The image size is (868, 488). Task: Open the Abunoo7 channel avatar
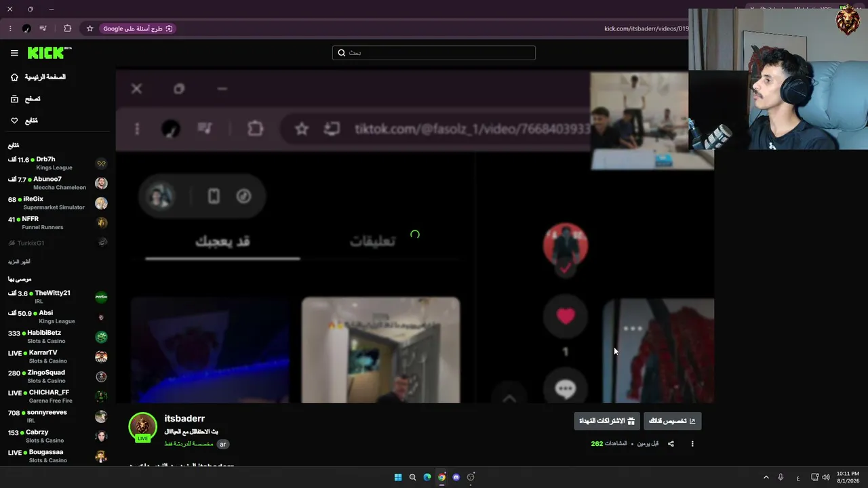(x=101, y=183)
